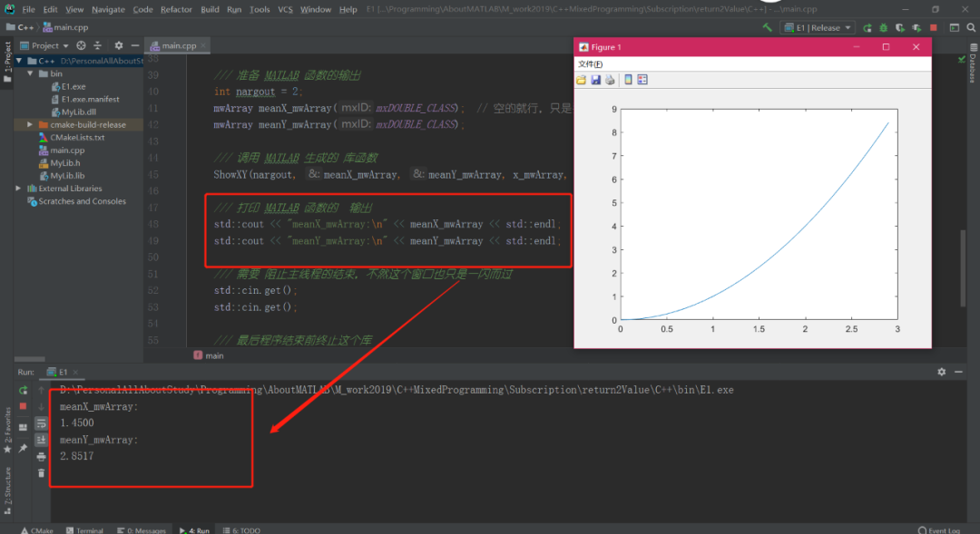Open the 文件(F) menu in Figure 1
The image size is (980, 534).
[589, 63]
